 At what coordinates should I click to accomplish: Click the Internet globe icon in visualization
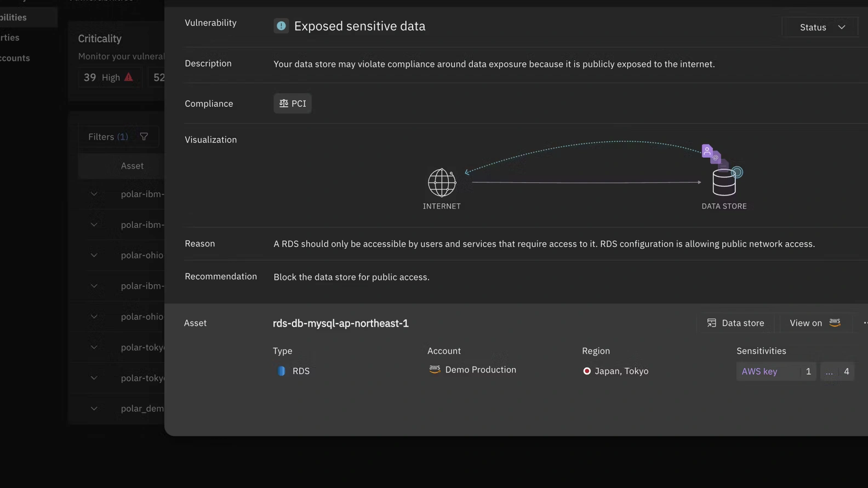pos(442,182)
